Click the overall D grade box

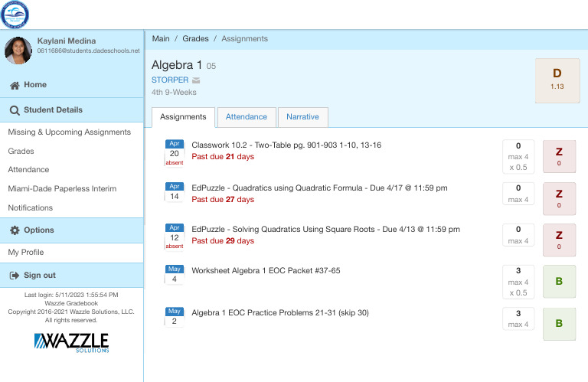coord(557,79)
